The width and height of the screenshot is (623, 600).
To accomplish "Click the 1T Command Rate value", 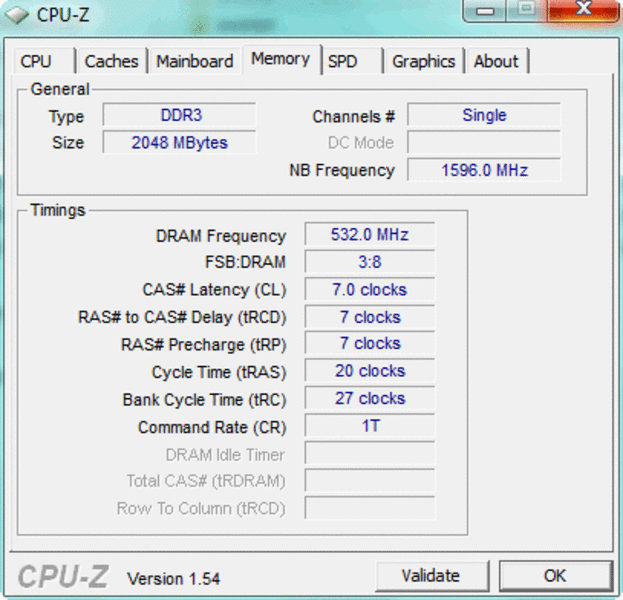I will pyautogui.click(x=370, y=426).
